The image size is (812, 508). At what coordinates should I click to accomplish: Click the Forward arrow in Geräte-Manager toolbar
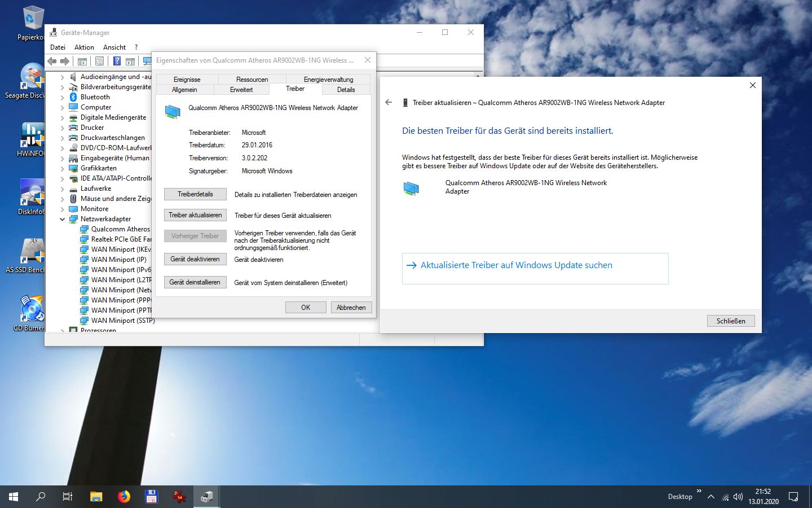point(65,61)
